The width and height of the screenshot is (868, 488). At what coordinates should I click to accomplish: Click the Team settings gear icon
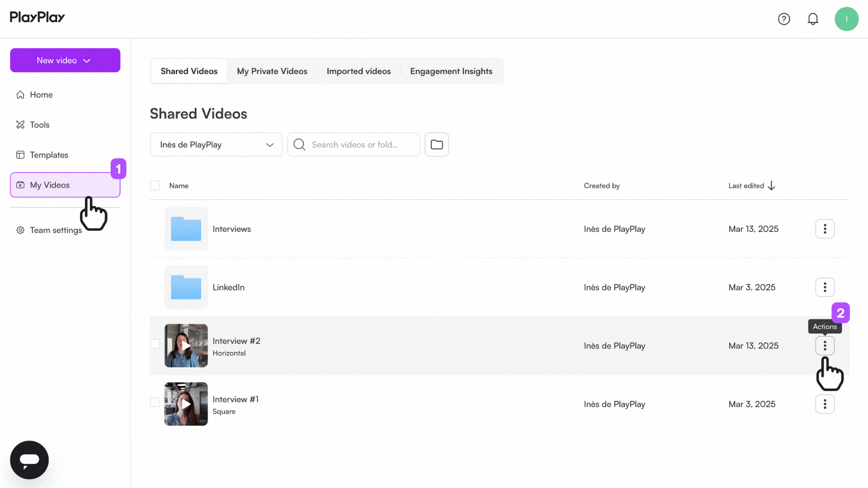tap(20, 230)
